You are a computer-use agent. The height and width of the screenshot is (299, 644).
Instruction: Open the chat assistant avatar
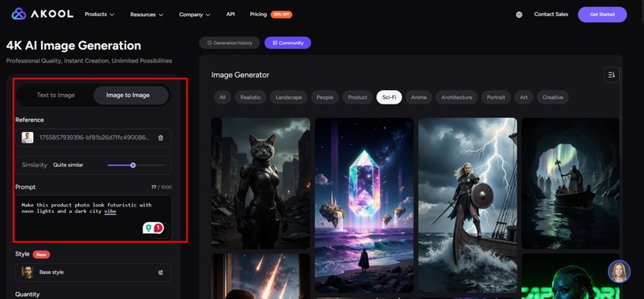click(x=619, y=271)
